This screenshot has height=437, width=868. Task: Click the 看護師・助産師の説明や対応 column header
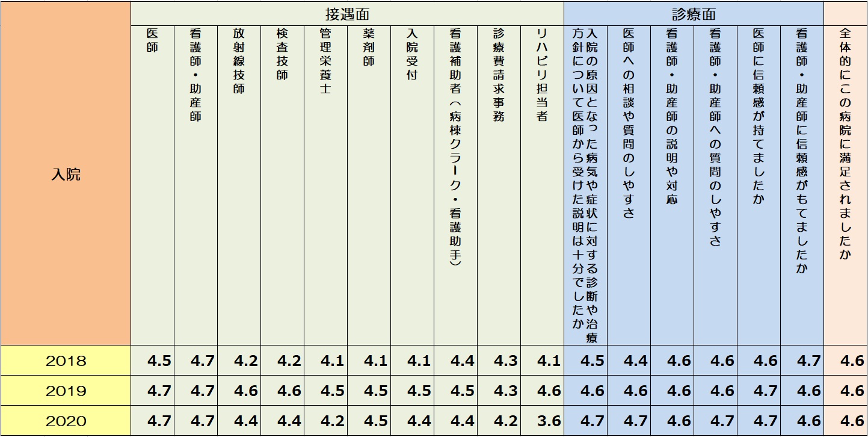tap(673, 185)
